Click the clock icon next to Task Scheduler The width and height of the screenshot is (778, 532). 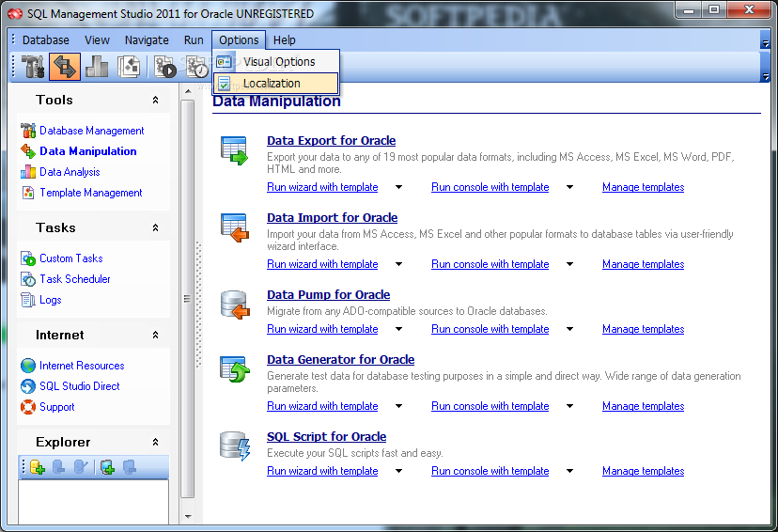(x=28, y=279)
